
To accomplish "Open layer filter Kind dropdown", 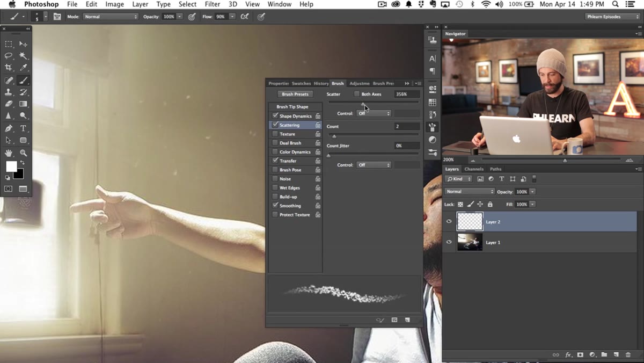I will point(459,179).
